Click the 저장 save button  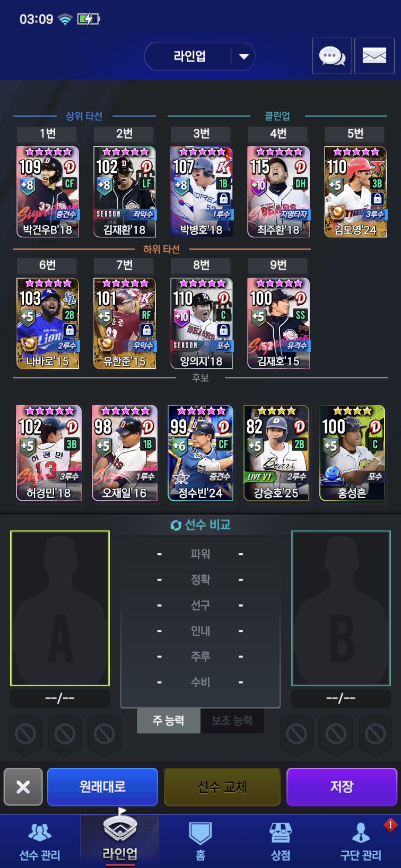(342, 787)
